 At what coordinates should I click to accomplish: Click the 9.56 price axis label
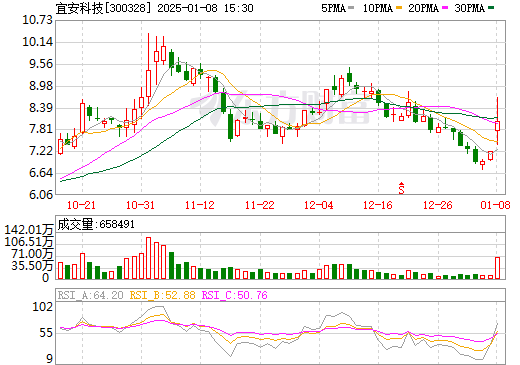point(41,64)
